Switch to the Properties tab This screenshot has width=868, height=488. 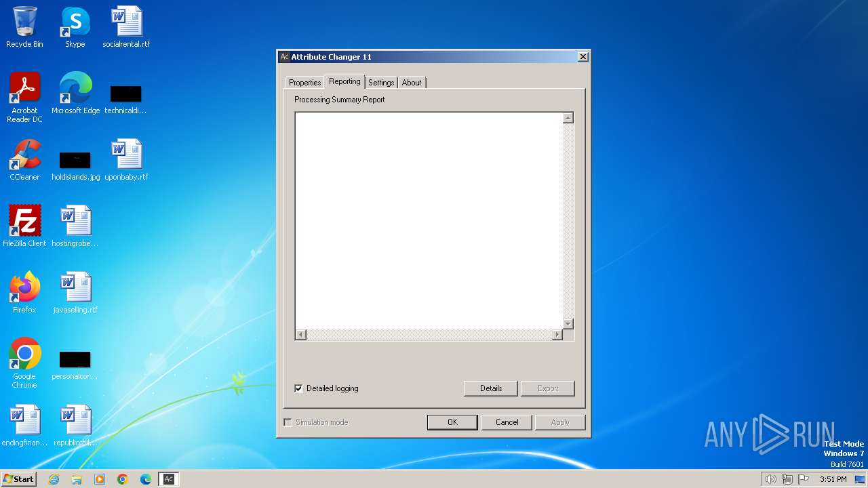(304, 83)
